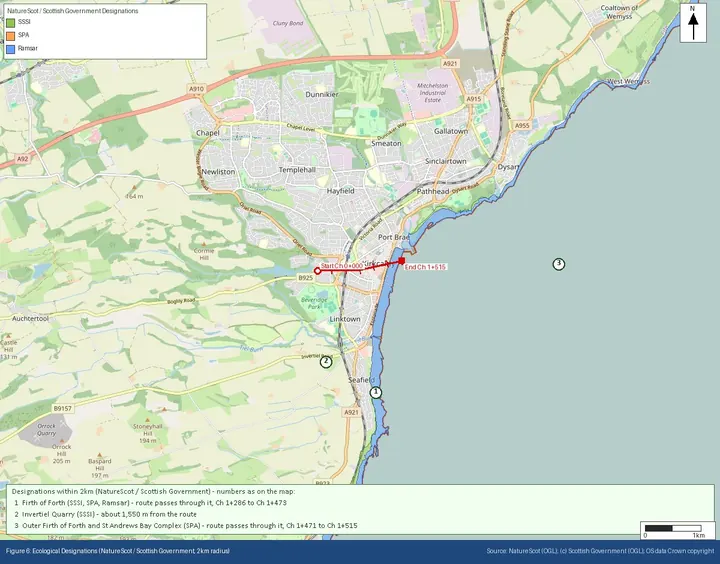Click the blue Ramsar legend swatch
The image size is (720, 564).
point(11,49)
